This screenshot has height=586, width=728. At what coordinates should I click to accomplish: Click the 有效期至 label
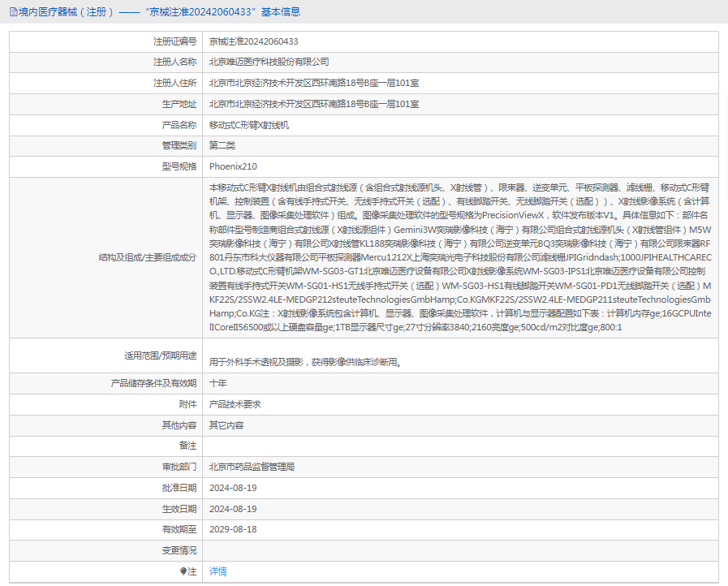179,529
